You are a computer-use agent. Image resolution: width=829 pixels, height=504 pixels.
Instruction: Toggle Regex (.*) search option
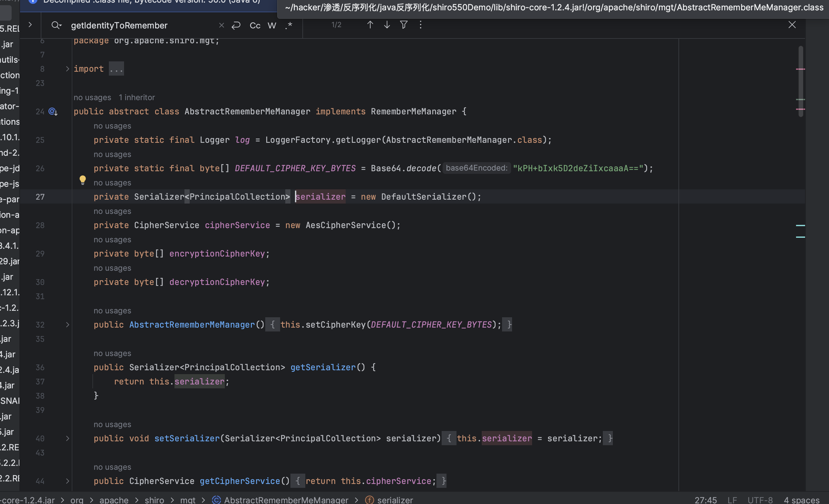[x=289, y=25]
